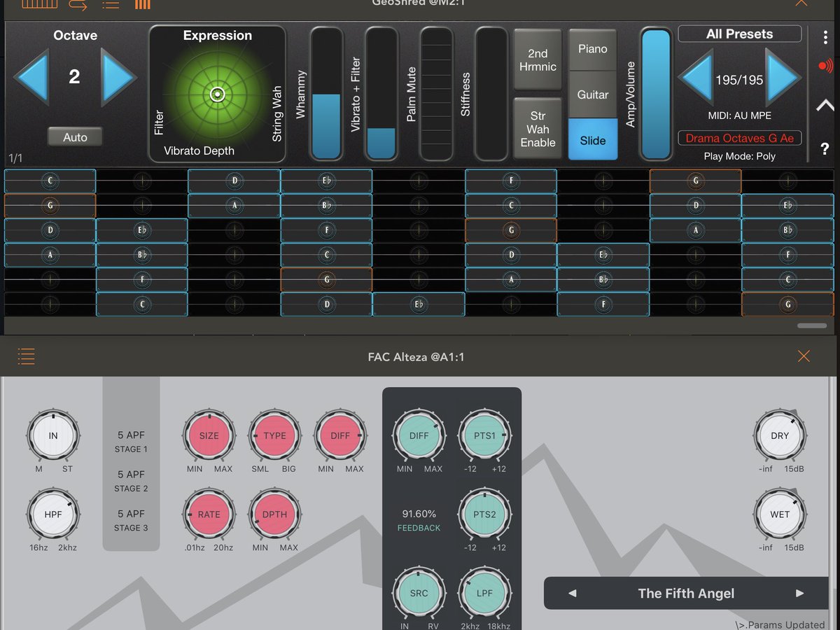Play the orange G pad on the bottom string

click(787, 304)
